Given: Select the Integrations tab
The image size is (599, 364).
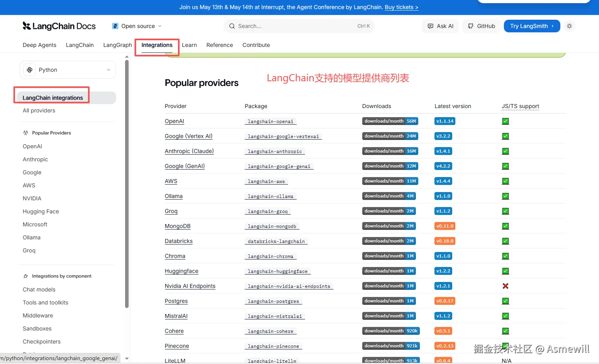Looking at the screenshot, I should click(x=157, y=45).
